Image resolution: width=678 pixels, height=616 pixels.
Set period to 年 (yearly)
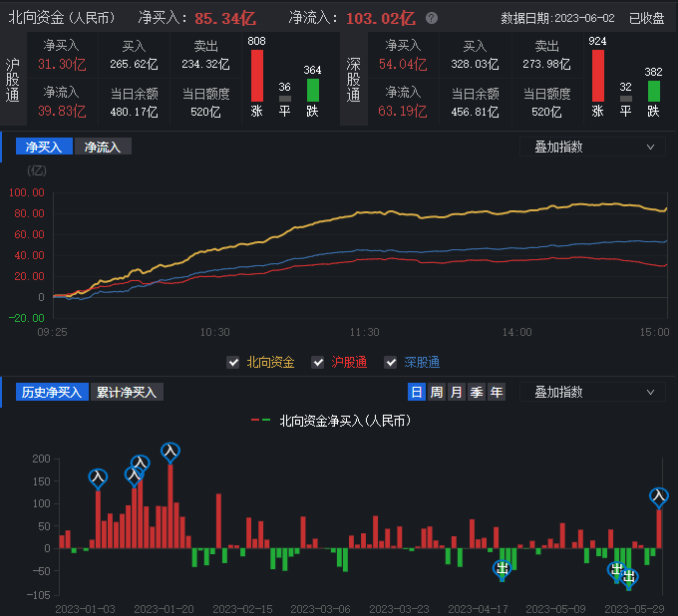click(497, 393)
